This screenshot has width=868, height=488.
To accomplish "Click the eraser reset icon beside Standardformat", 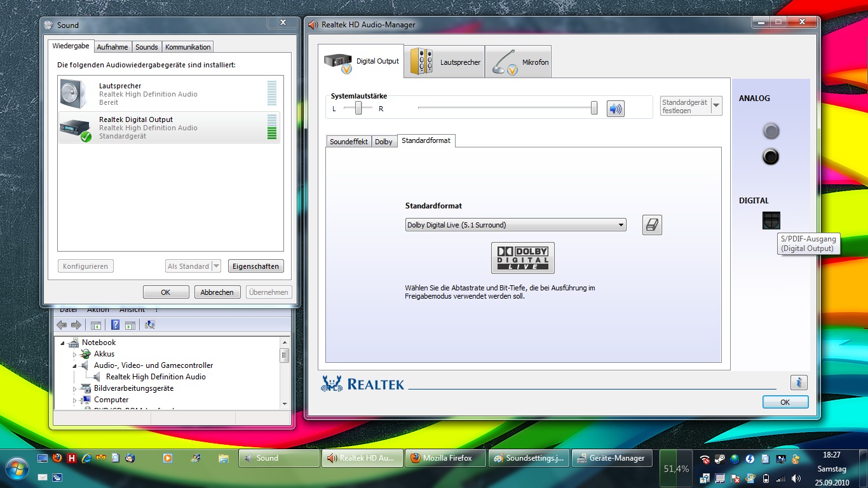I will (x=652, y=225).
